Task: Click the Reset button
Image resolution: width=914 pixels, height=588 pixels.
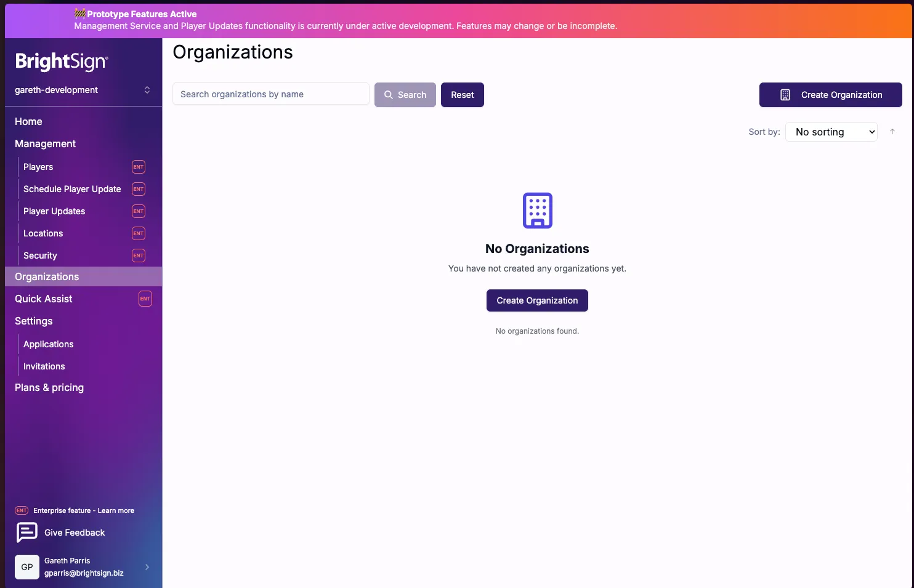Action: [463, 95]
